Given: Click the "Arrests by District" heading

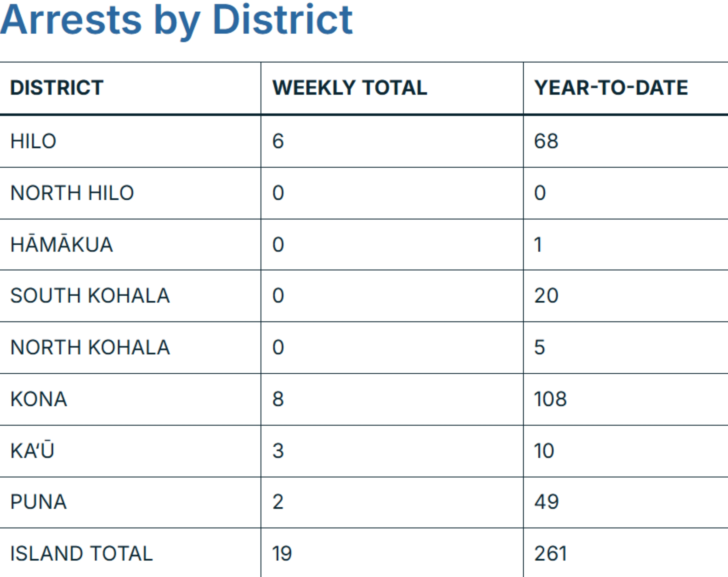Looking at the screenshot, I should tap(176, 20).
